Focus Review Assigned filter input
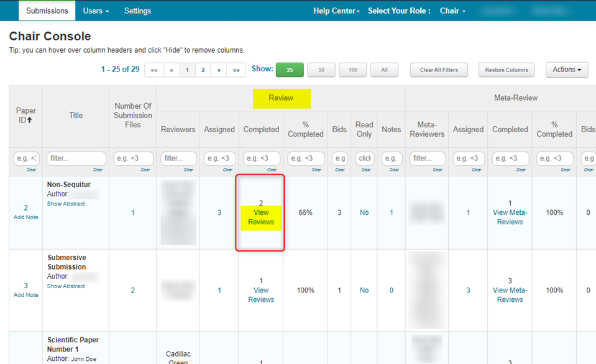Screen dimensions: 596x364 (219, 158)
